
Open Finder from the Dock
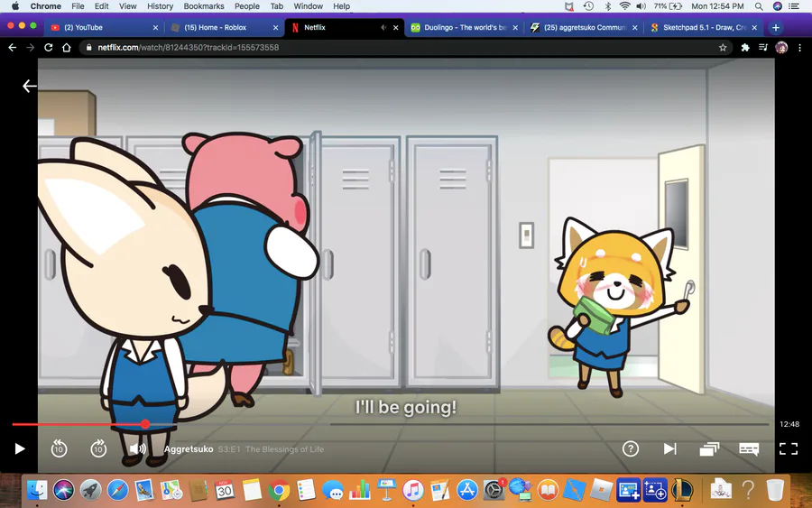click(x=37, y=489)
